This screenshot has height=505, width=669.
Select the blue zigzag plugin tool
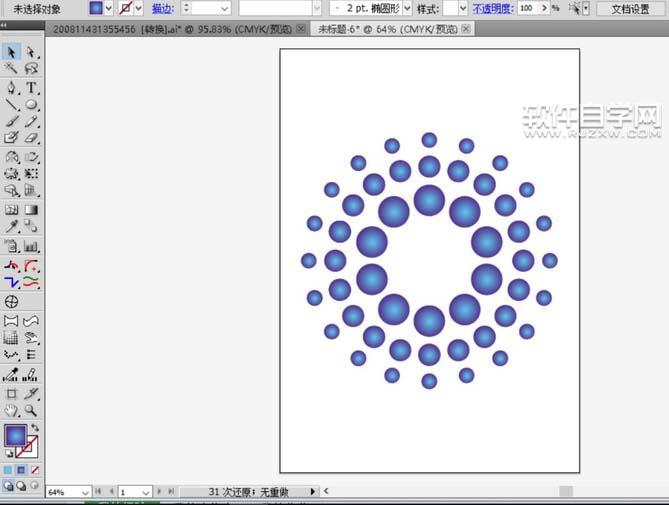coord(11,282)
